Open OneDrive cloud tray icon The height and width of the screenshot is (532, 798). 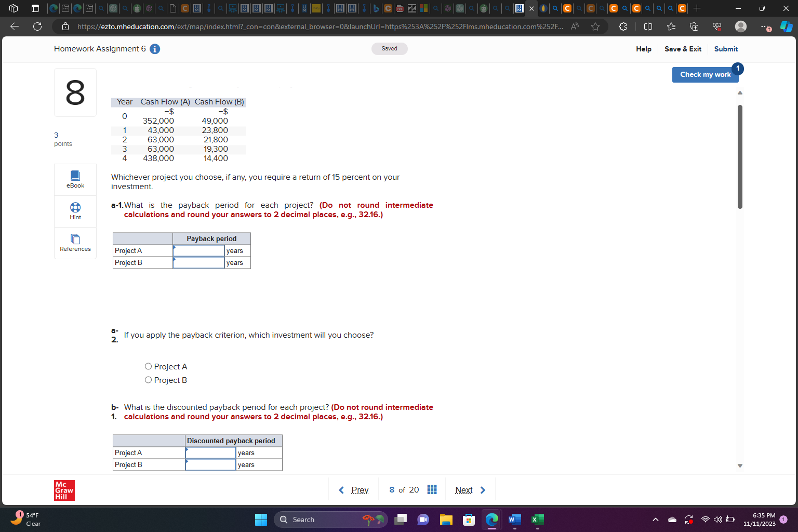tap(672, 520)
